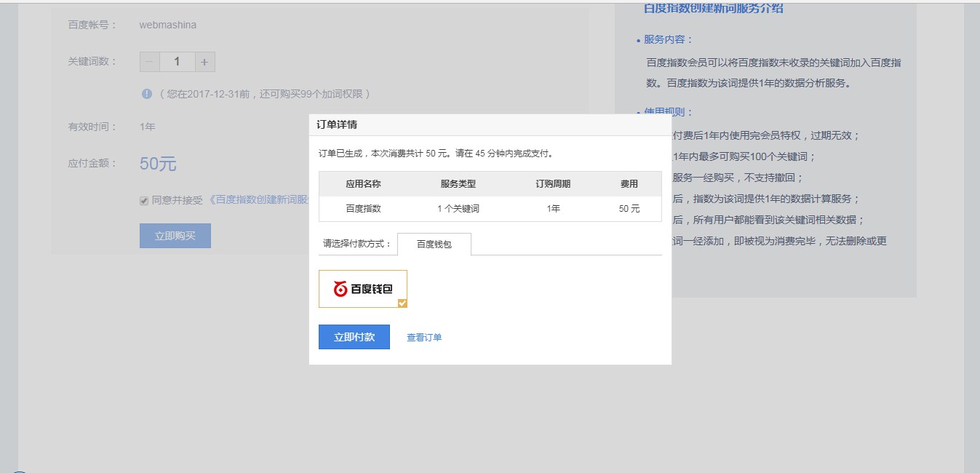Click the 50 元 fee cell
The width and height of the screenshot is (980, 473).
[x=629, y=209]
